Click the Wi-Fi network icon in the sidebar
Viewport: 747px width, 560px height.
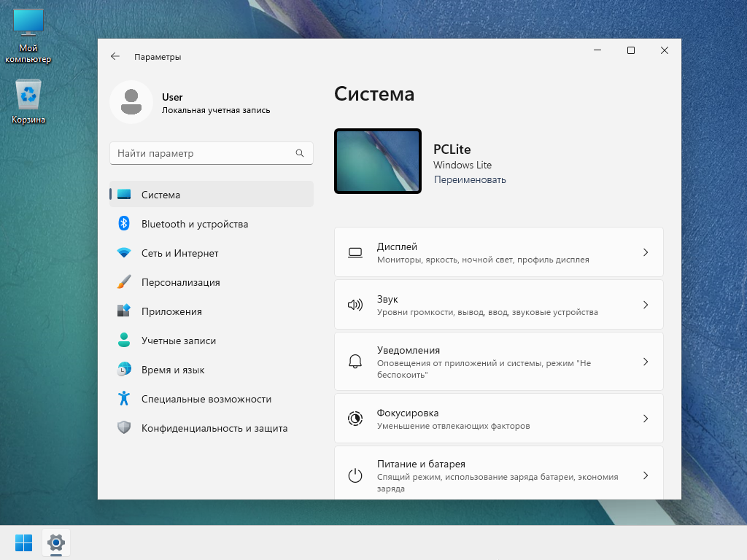(124, 253)
